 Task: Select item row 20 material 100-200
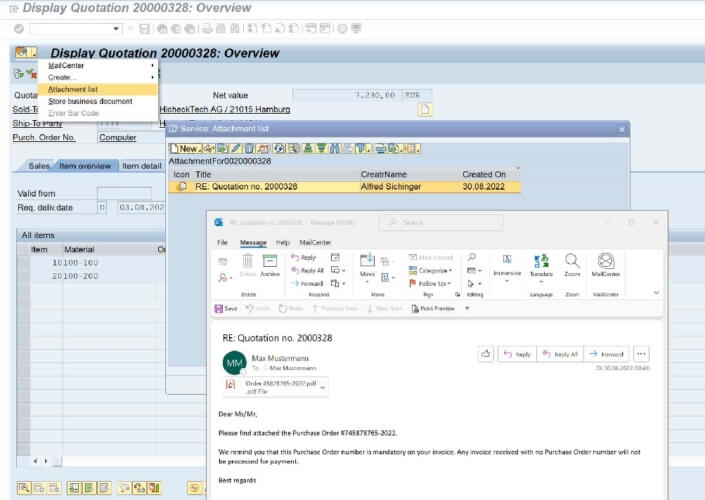click(x=91, y=276)
